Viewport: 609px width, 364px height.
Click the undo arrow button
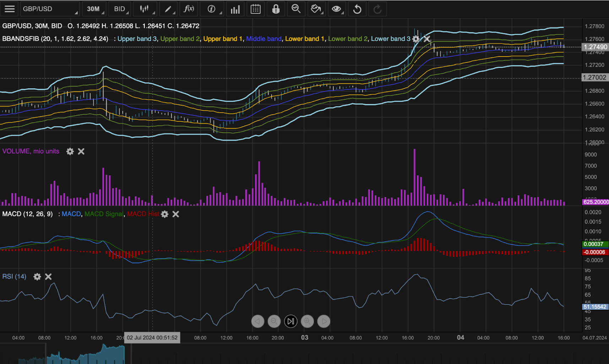357,9
